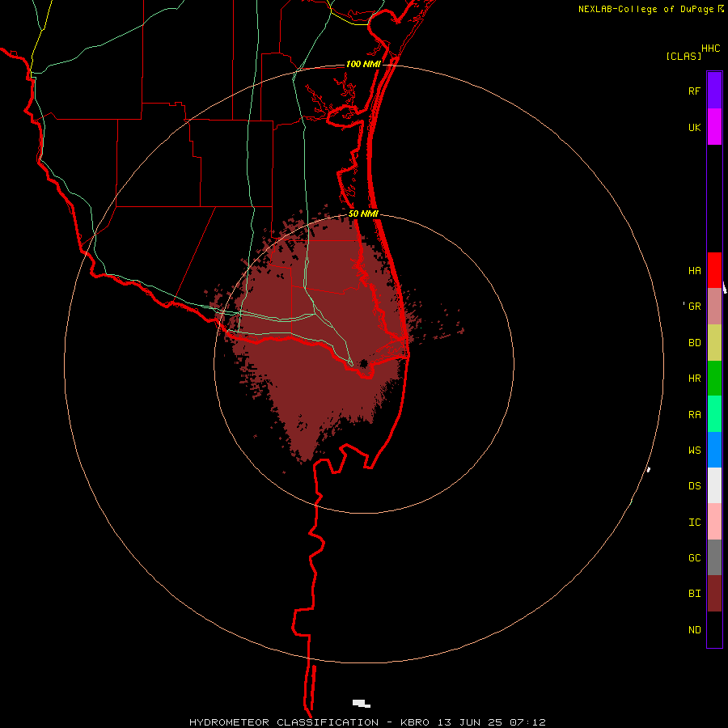Click the NEXLAB-College of DuPage credit text
This screenshot has height=728, width=728.
point(647,9)
